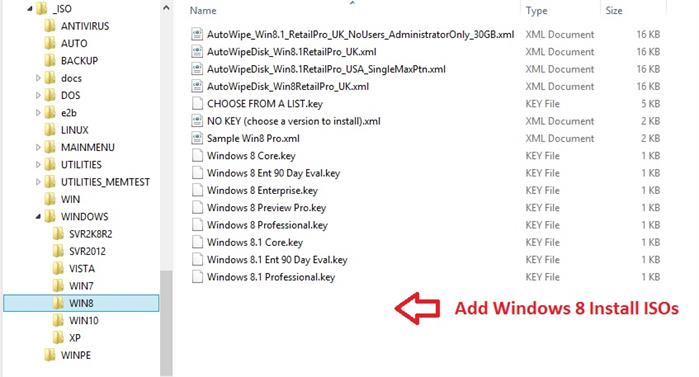Select the BACKUP folder icon
The height and width of the screenshot is (377, 699).
coord(50,61)
